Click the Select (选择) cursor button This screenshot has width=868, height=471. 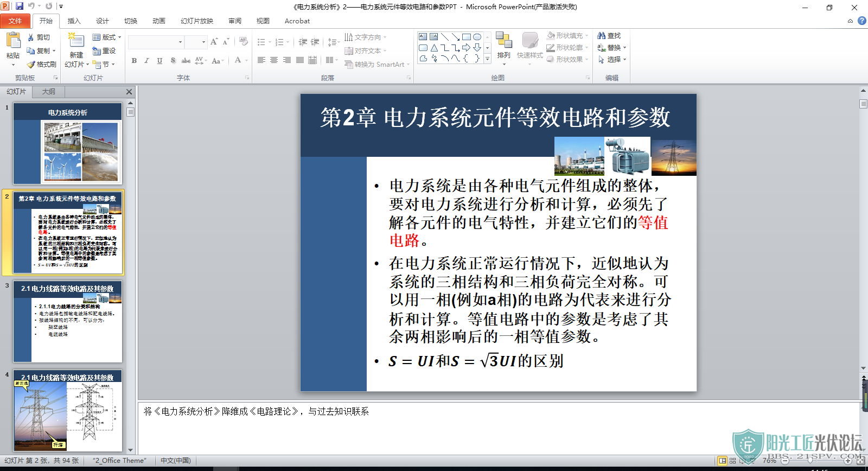[612, 60]
